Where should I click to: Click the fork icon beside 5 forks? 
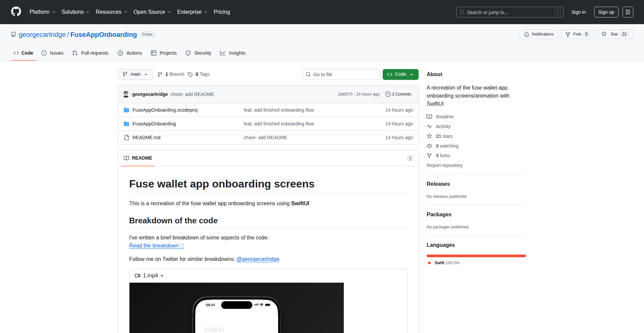click(429, 156)
